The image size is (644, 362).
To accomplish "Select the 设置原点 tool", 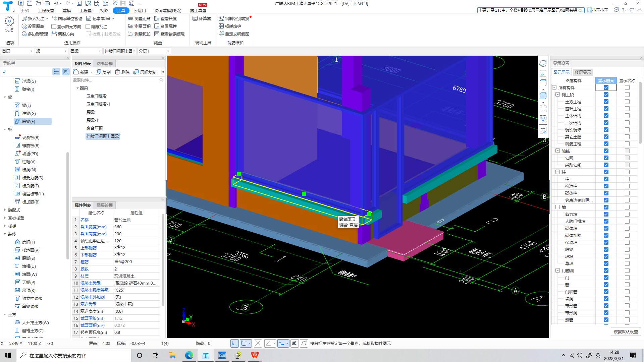I will [x=33, y=26].
